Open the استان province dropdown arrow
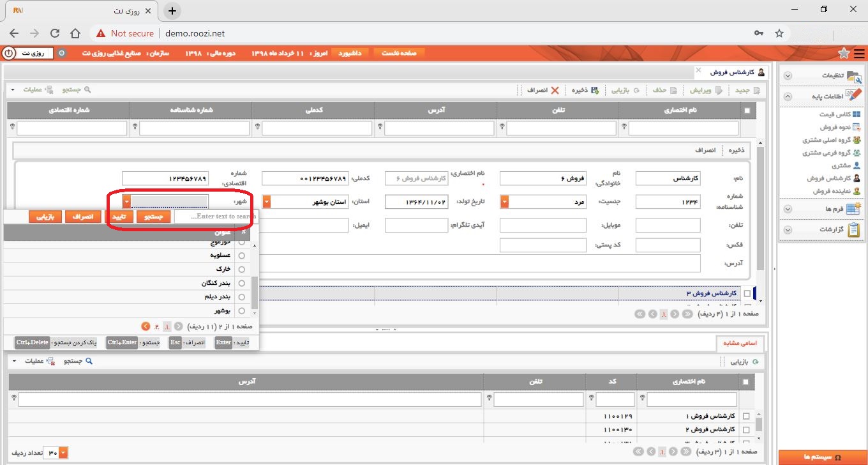The image size is (868, 465). tap(267, 202)
